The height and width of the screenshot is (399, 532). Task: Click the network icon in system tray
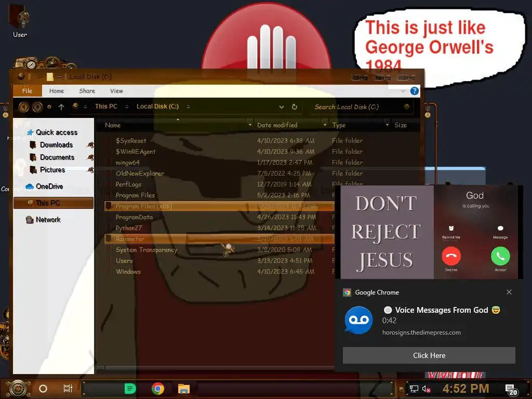[x=414, y=389]
